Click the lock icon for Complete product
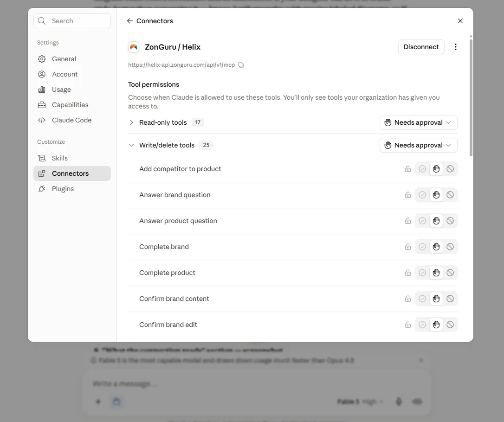504x422 pixels. coord(408,273)
